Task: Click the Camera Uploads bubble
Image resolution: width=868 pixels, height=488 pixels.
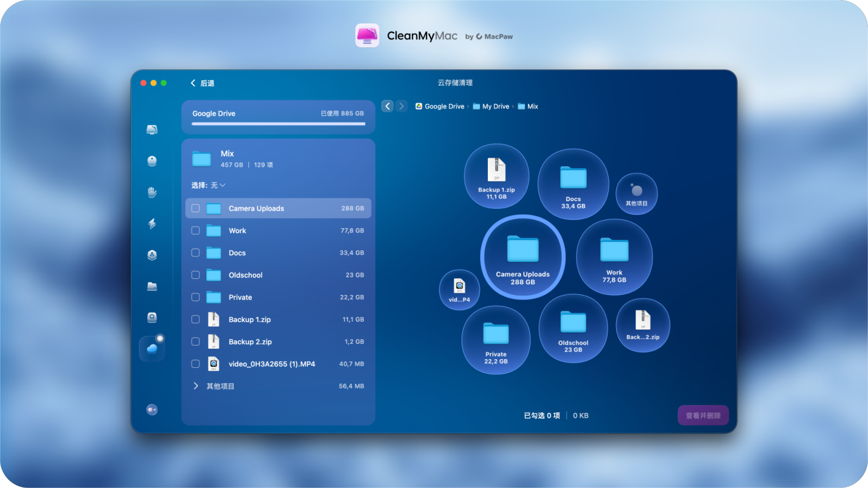Action: 523,257
